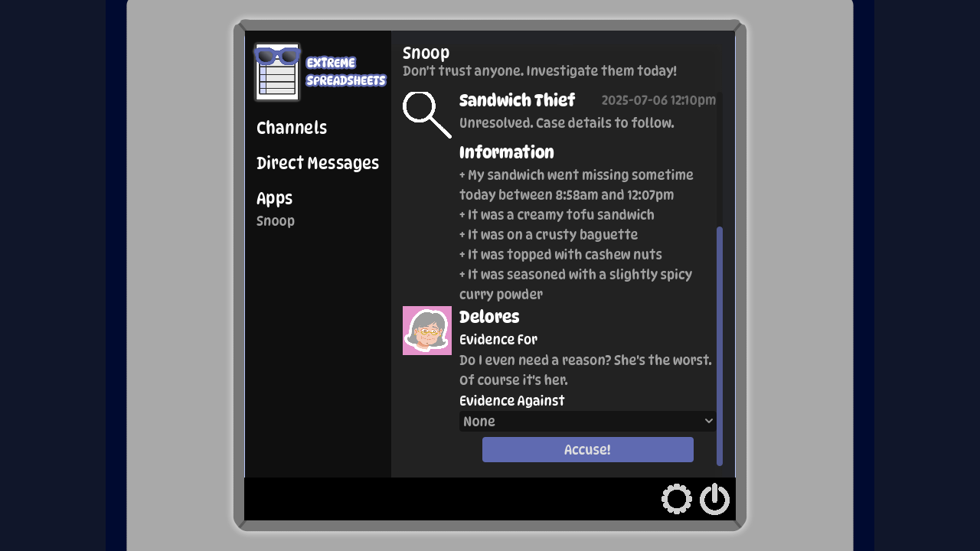This screenshot has height=551, width=980.
Task: Click the dropdown chevron arrow next to None
Action: point(708,421)
